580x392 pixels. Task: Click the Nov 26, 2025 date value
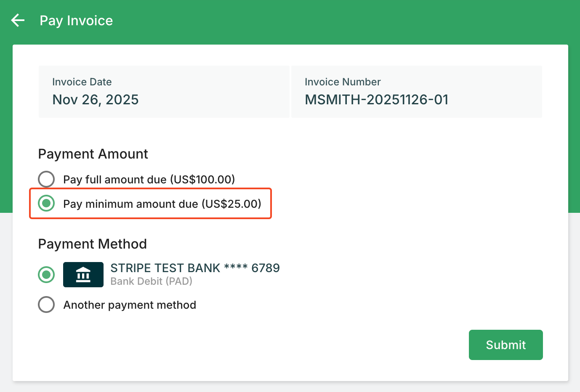(x=96, y=100)
